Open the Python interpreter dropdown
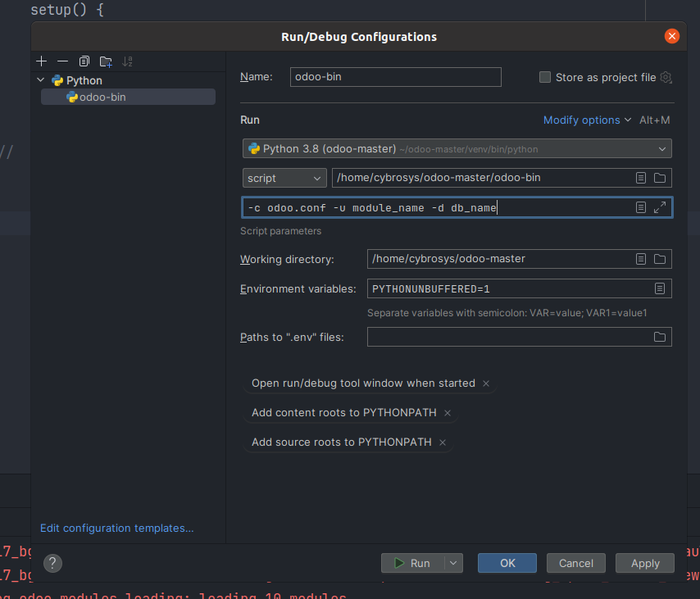Viewport: 700px width, 599px height. point(457,148)
